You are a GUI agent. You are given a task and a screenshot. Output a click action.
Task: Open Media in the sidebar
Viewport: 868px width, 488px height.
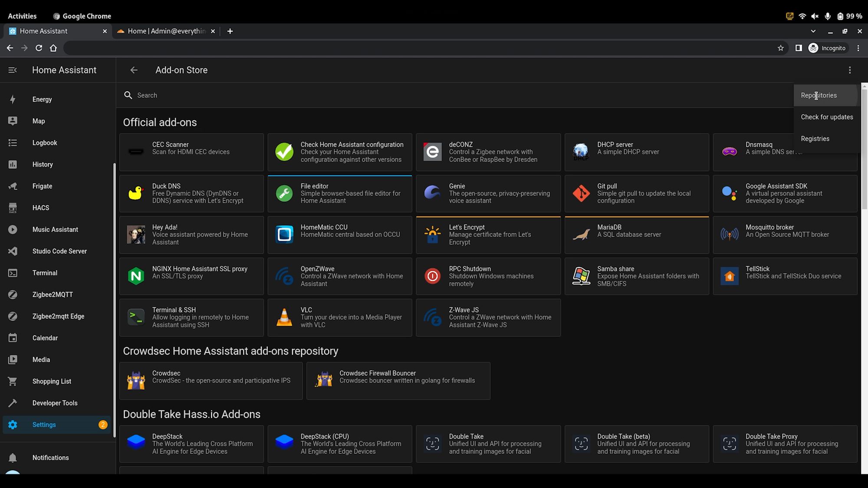pos(56,360)
